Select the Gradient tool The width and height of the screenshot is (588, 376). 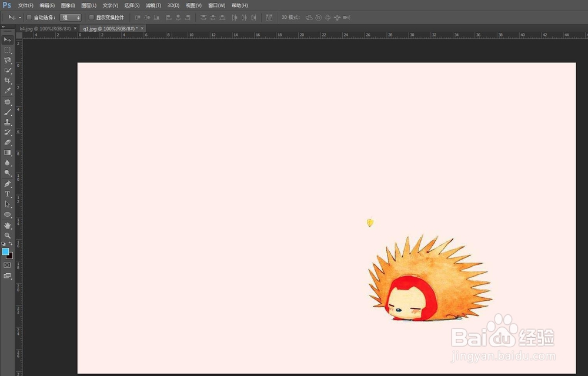pyautogui.click(x=7, y=152)
